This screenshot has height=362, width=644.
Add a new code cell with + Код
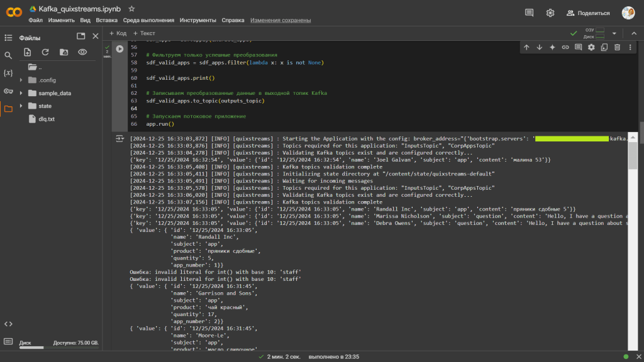point(118,33)
